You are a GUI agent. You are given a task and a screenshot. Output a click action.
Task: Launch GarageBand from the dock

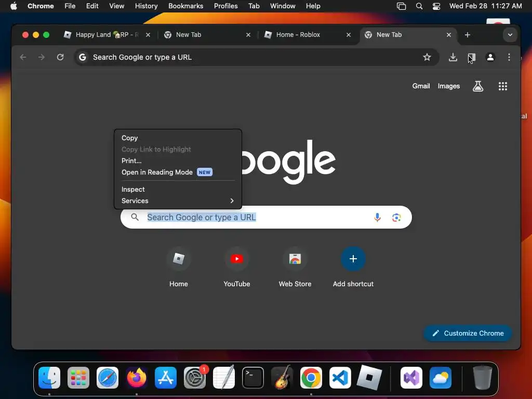282,378
